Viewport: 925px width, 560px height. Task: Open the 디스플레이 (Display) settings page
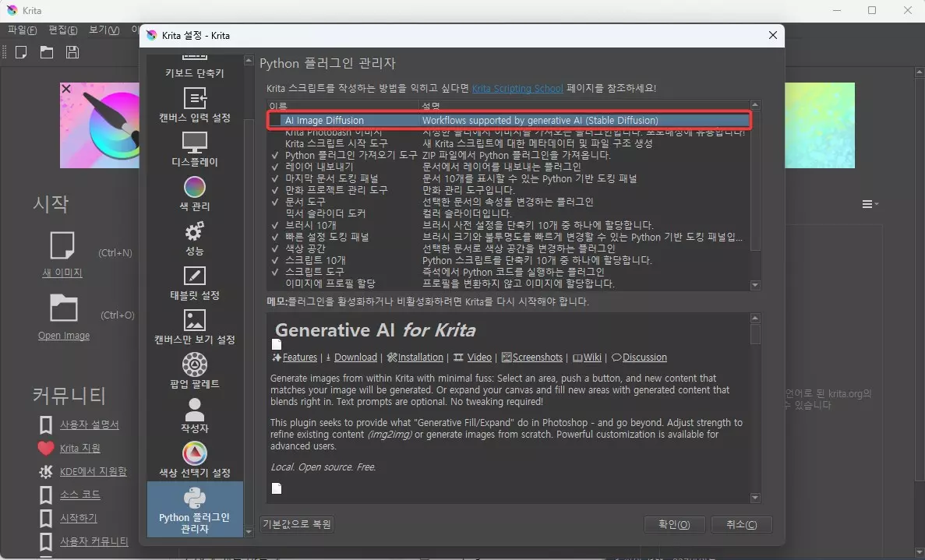pos(194,150)
